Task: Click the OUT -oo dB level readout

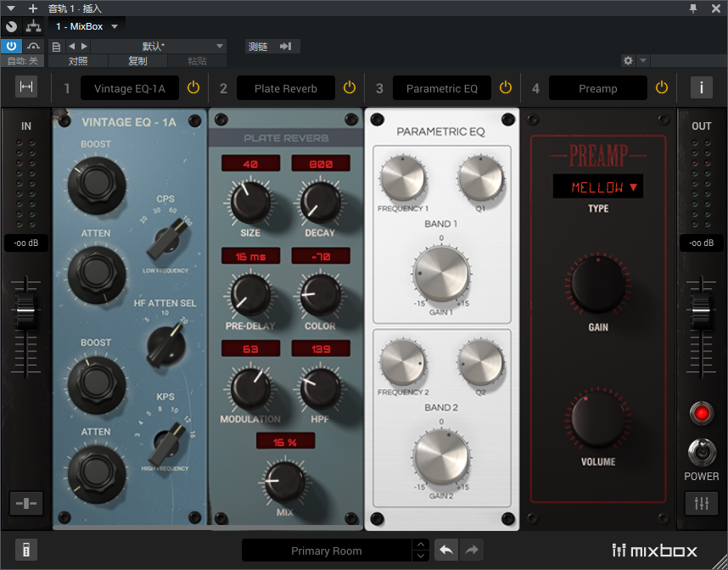Action: 701,243
